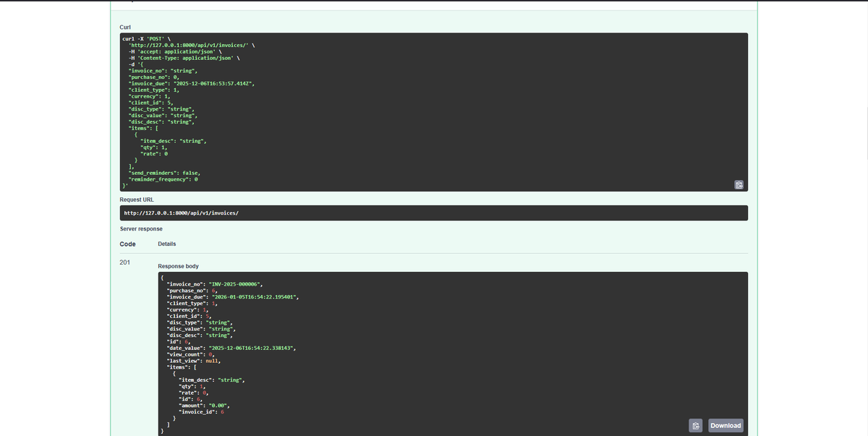Click the "Request URL" heading
This screenshot has height=436, width=868.
[136, 199]
